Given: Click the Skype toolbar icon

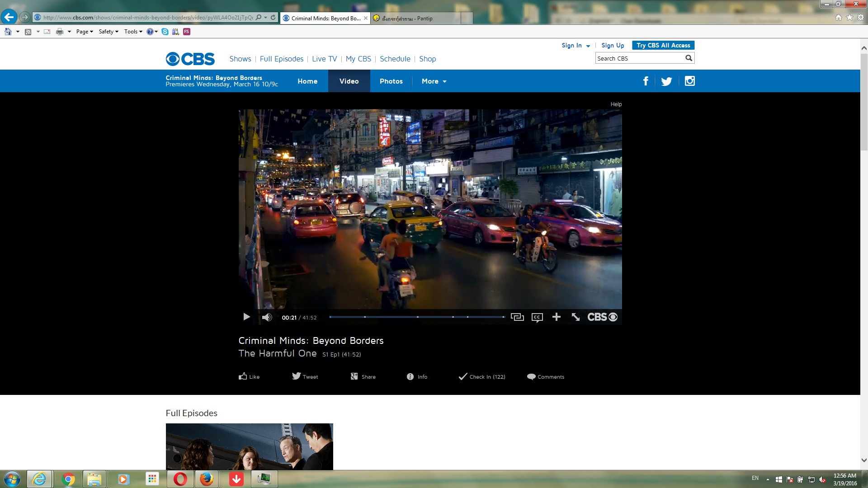Looking at the screenshot, I should (x=165, y=32).
